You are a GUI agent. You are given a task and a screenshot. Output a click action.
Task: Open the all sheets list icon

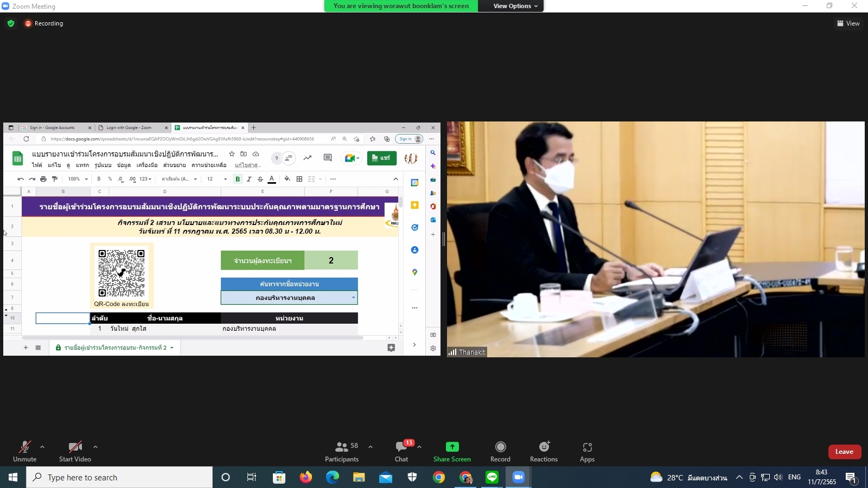tap(38, 348)
